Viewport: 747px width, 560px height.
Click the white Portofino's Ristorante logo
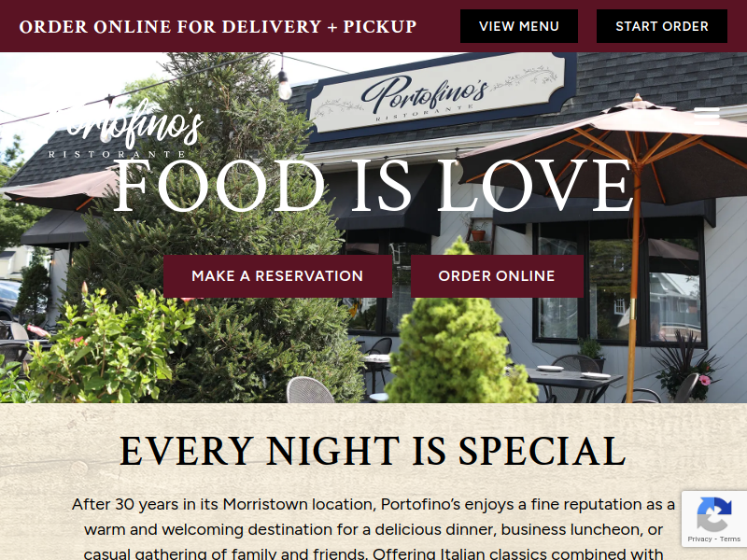125,130
